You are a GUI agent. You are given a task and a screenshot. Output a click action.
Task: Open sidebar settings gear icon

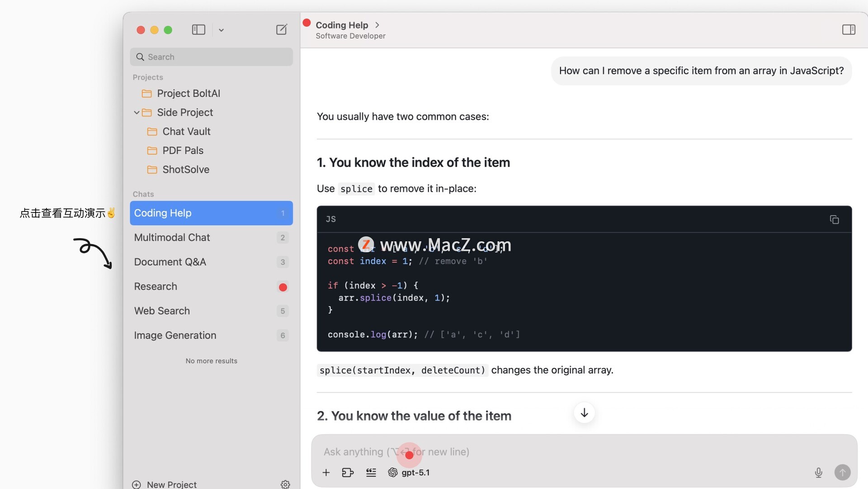click(x=285, y=484)
